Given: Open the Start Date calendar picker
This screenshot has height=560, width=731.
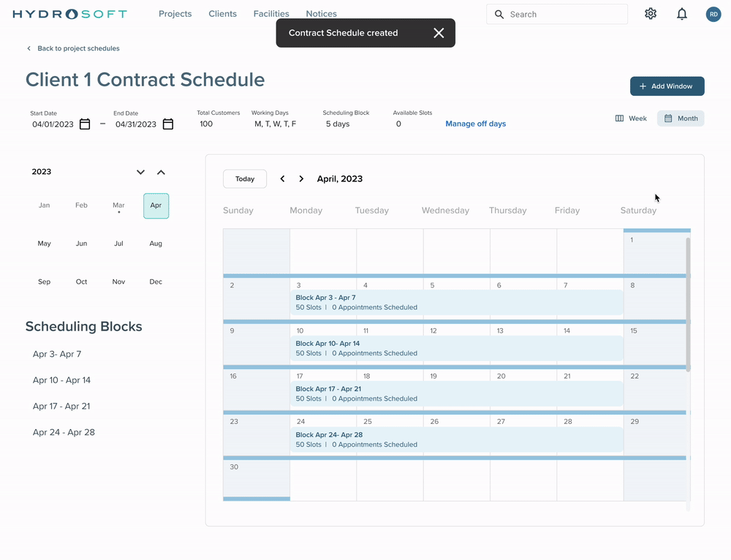Looking at the screenshot, I should (x=85, y=124).
